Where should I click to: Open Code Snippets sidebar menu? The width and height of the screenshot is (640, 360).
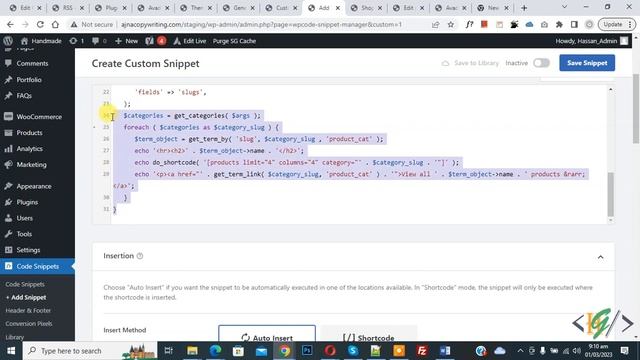37,266
